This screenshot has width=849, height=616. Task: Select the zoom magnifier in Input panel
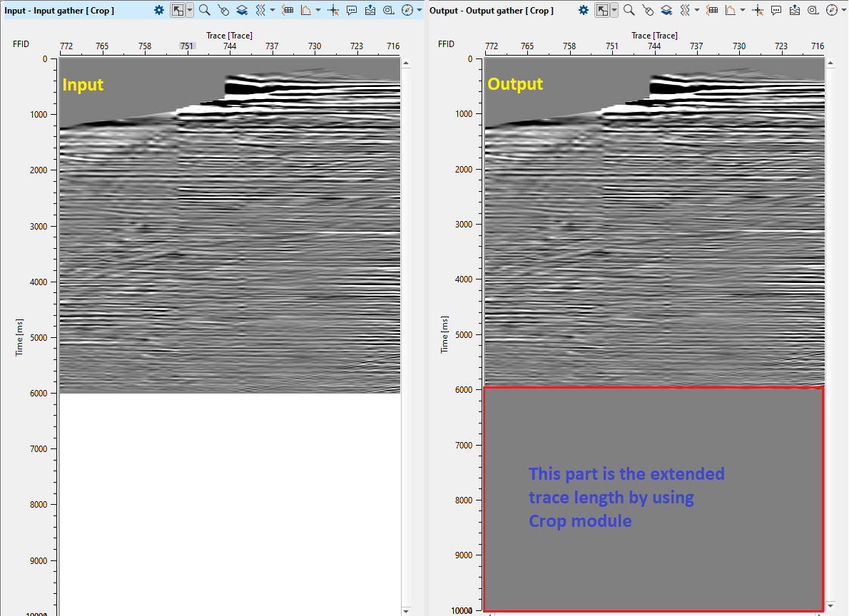[x=205, y=10]
